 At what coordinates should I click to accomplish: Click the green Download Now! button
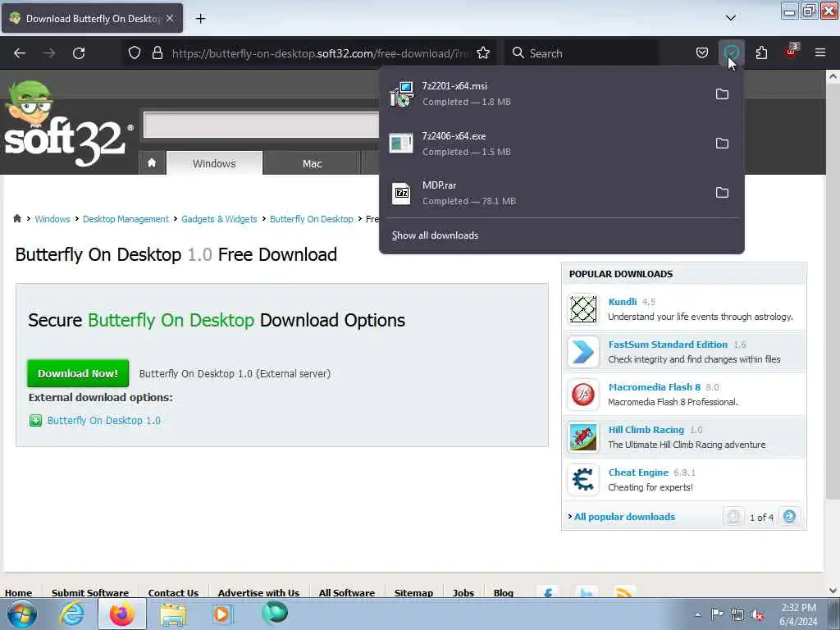[78, 373]
